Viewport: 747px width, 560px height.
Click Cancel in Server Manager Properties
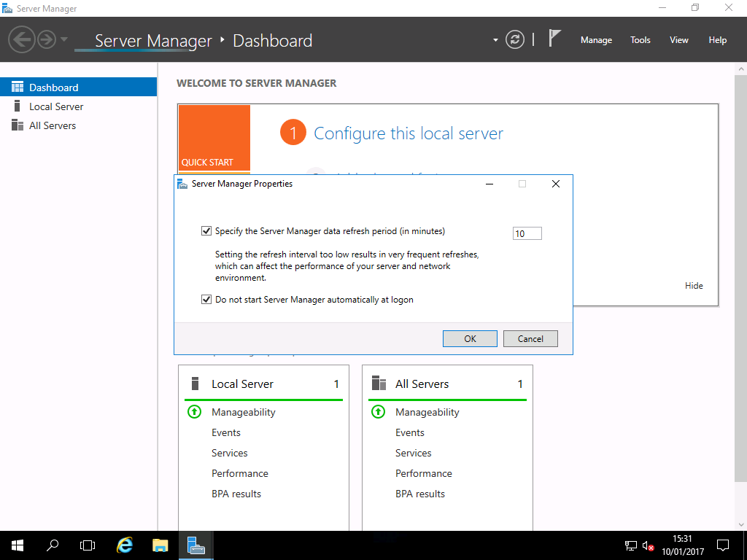coord(530,338)
